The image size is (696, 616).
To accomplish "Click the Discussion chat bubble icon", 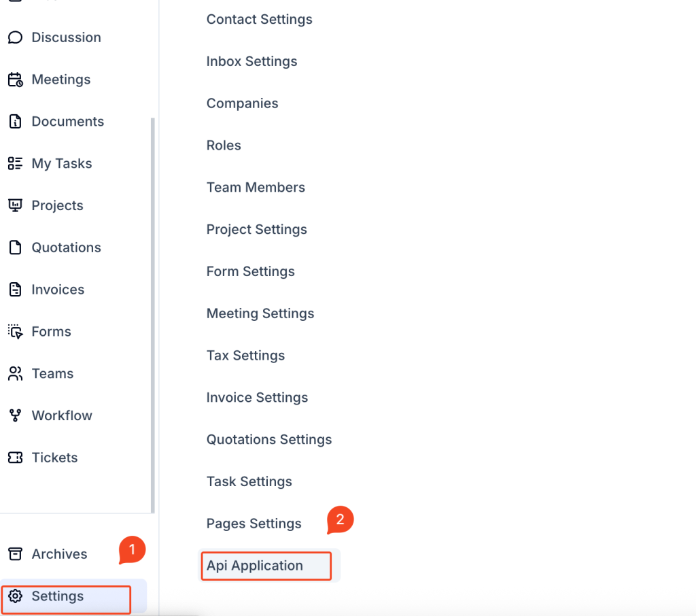I will [x=15, y=37].
